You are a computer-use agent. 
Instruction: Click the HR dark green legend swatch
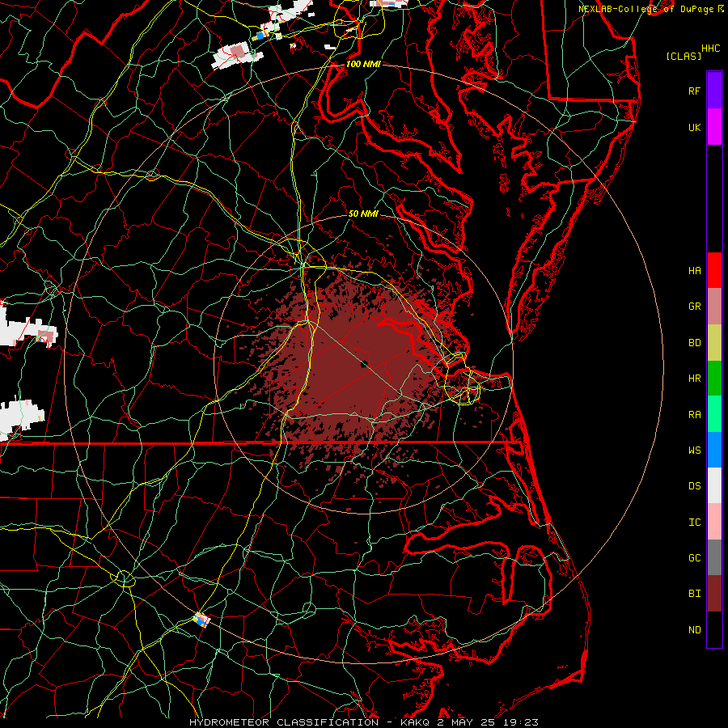(714, 379)
